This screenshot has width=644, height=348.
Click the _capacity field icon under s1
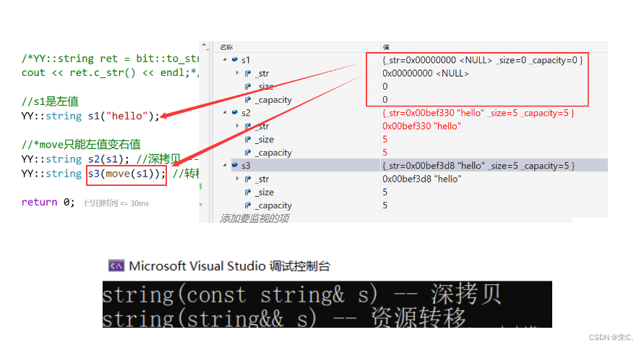click(x=248, y=100)
